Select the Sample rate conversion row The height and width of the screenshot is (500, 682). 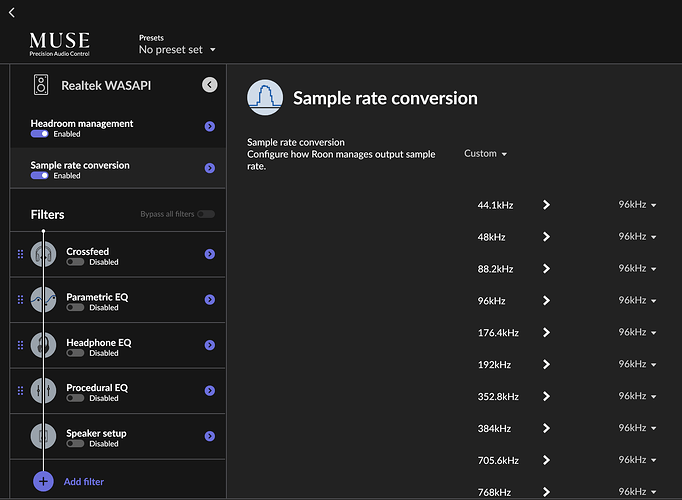point(118,168)
